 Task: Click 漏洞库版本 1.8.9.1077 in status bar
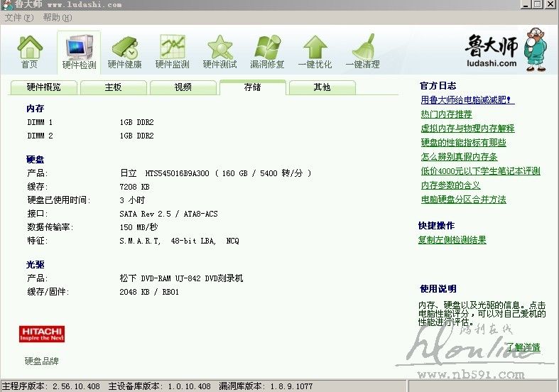[x=266, y=386]
